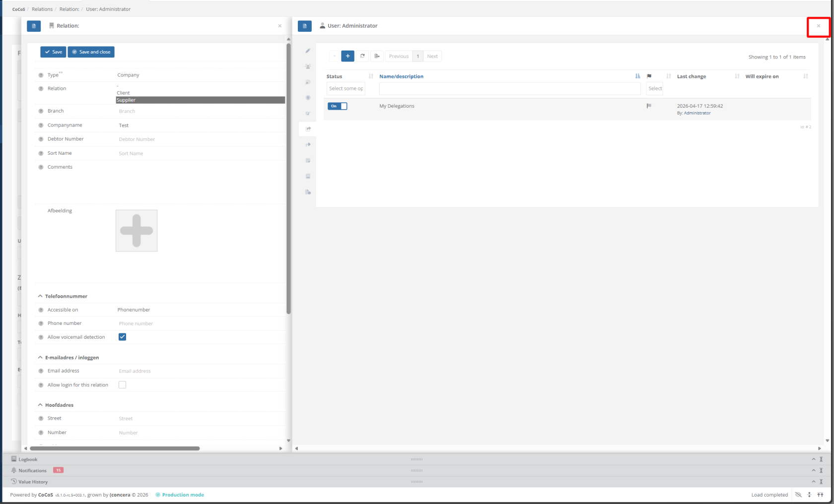Click Save and close button
Image resolution: width=834 pixels, height=504 pixels.
[91, 52]
